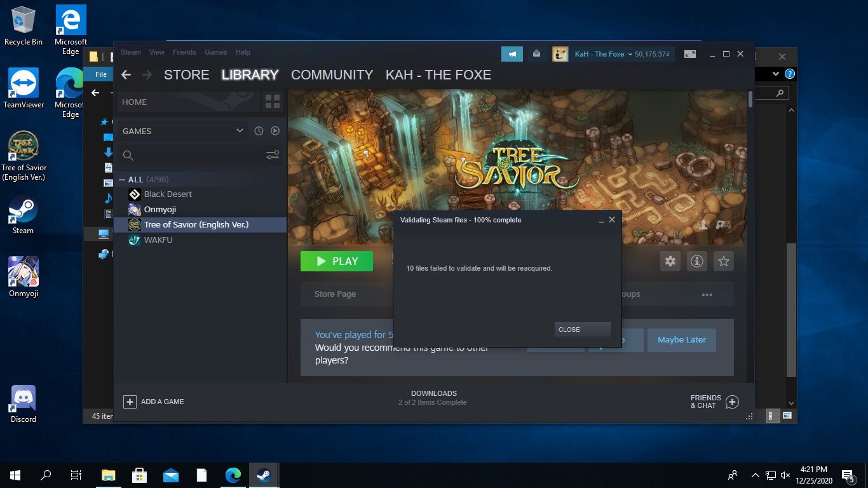The height and width of the screenshot is (488, 868).
Task: Toggle sort by recent activity clock
Action: [x=259, y=131]
